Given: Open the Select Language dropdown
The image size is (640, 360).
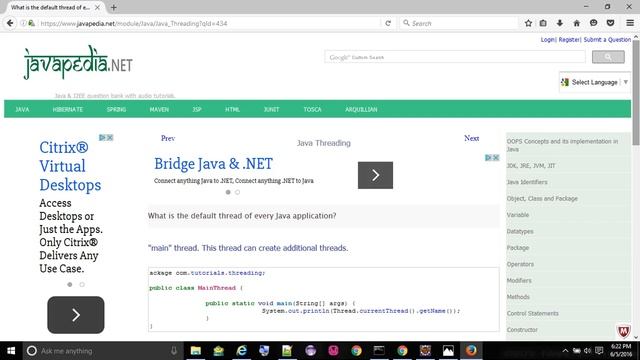Looking at the screenshot, I should click(595, 82).
